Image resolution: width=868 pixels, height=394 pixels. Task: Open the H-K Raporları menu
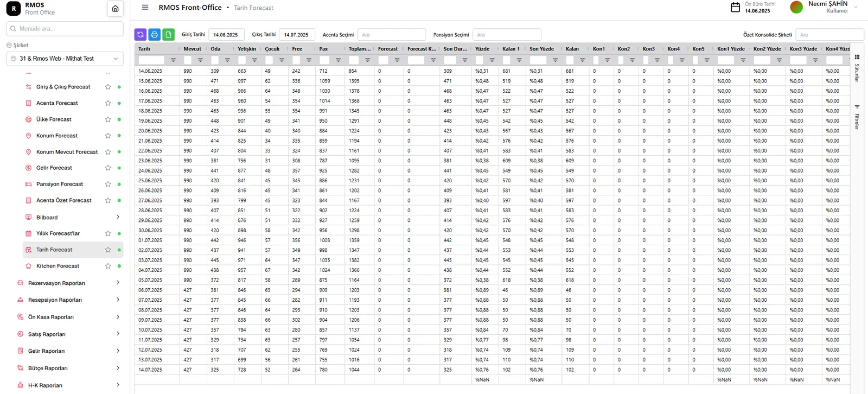(45, 385)
